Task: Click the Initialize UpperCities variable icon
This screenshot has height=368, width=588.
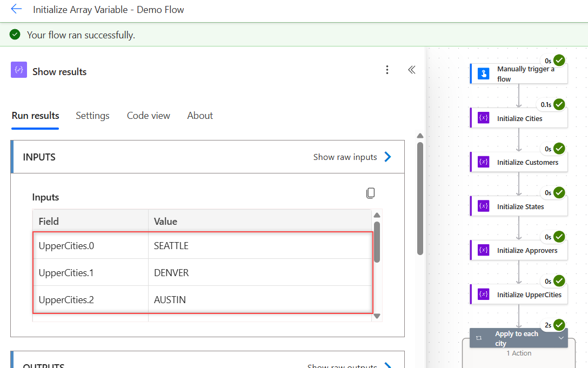Action: click(x=483, y=294)
